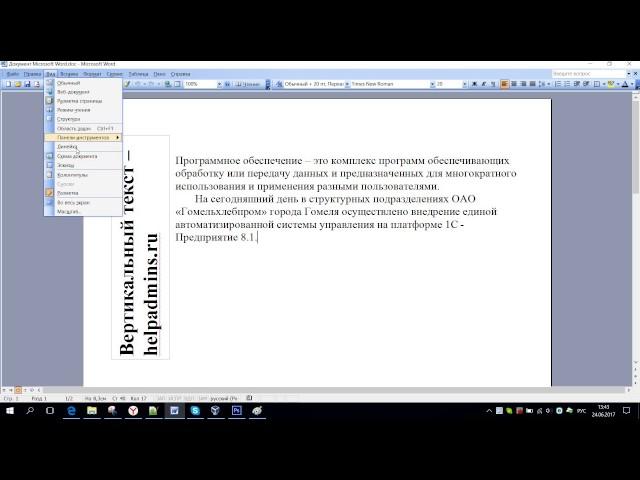Select Во весь экран full screen option
Image resolution: width=640 pixels, height=480 pixels.
(x=74, y=202)
